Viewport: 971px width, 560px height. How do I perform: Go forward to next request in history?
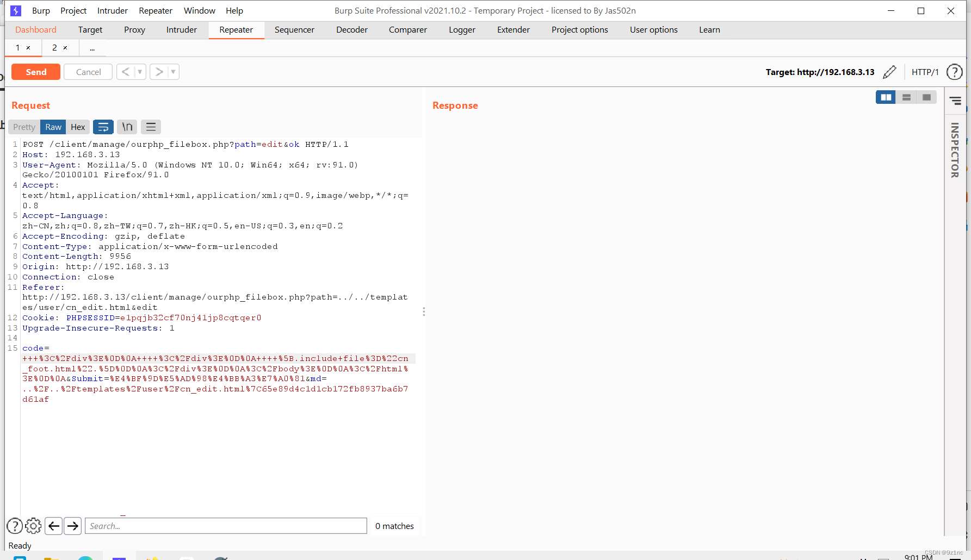pyautogui.click(x=159, y=72)
